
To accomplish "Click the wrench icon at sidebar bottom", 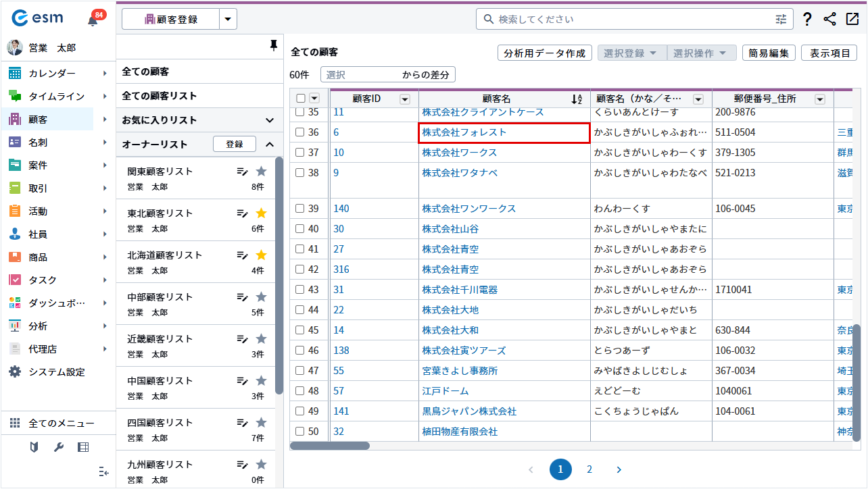I will [x=58, y=446].
